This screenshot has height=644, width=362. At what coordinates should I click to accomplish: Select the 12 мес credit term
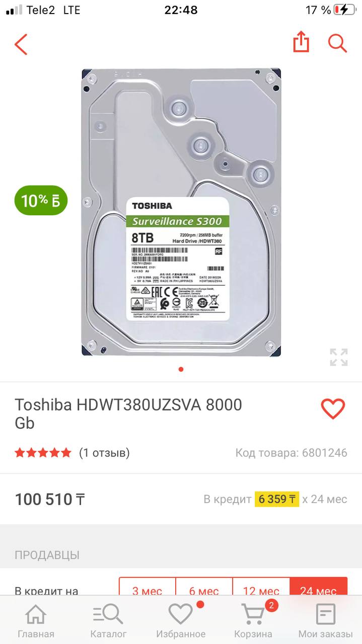[x=261, y=588]
